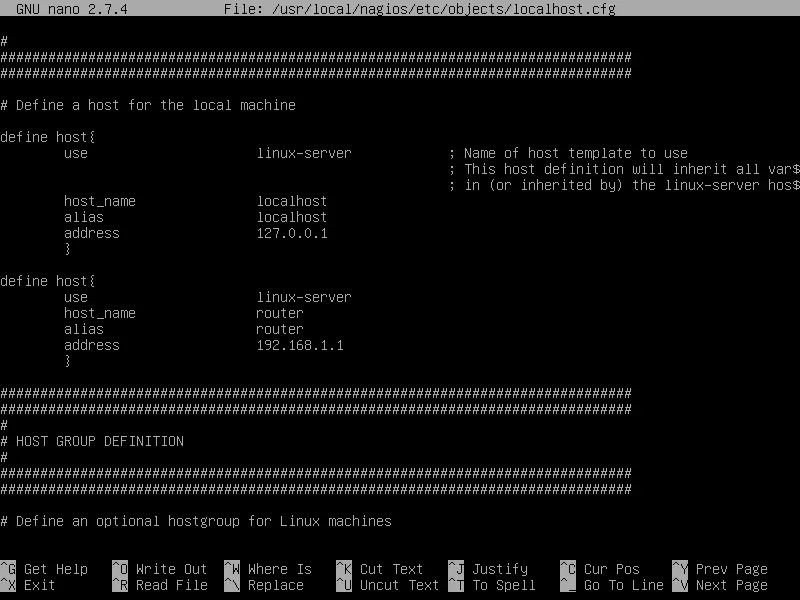Click the 'This host definition will inherit' comment
Viewport: 800px width, 600px height.
pyautogui.click(x=624, y=169)
